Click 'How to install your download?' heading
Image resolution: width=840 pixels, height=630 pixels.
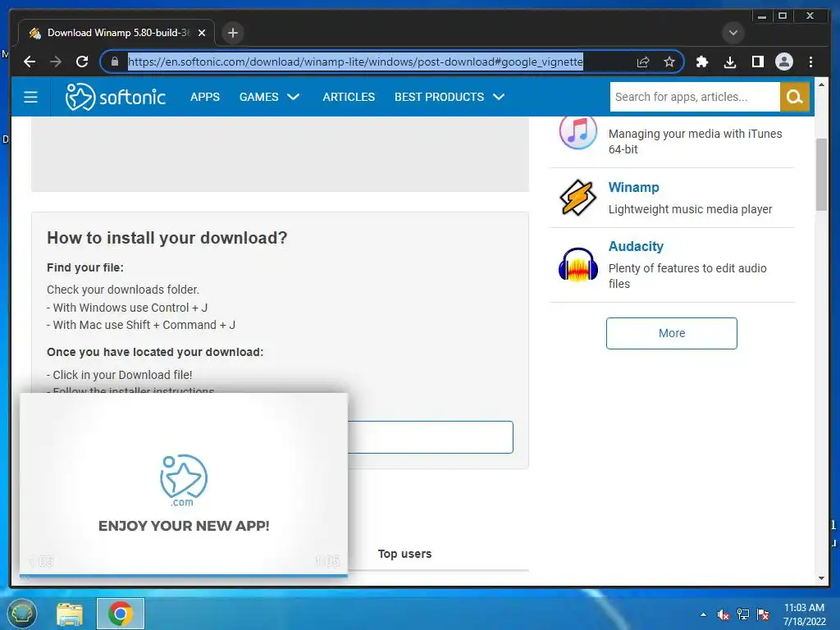tap(167, 238)
